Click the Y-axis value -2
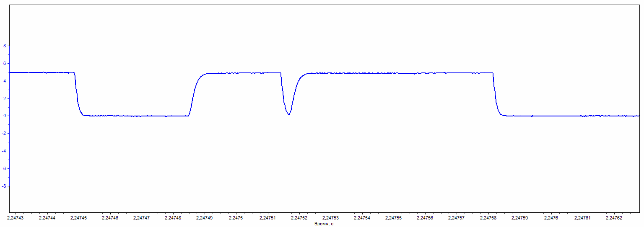This screenshot has height=227, width=644. [4, 133]
